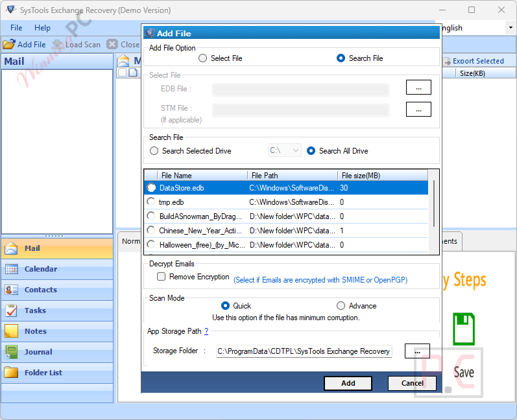
Task: Click the Contacts icon in sidebar
Action: [12, 290]
